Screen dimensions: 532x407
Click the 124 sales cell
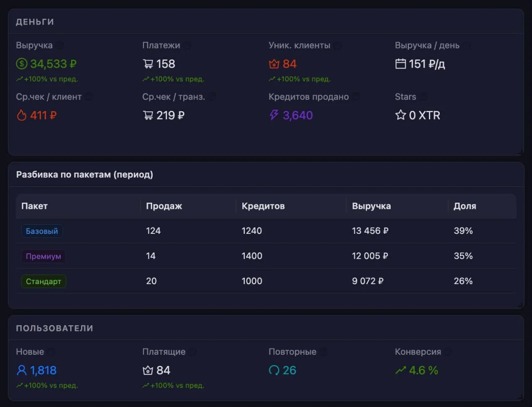pos(153,231)
